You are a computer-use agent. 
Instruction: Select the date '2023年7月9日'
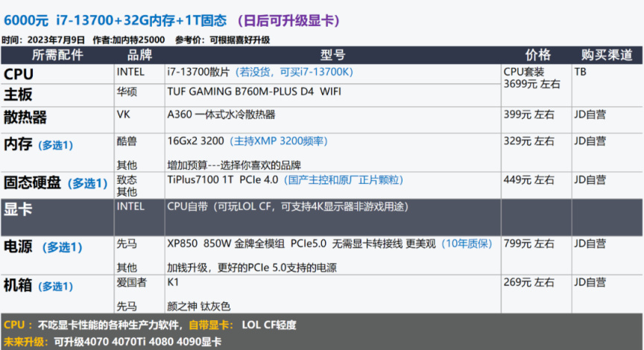pos(56,39)
